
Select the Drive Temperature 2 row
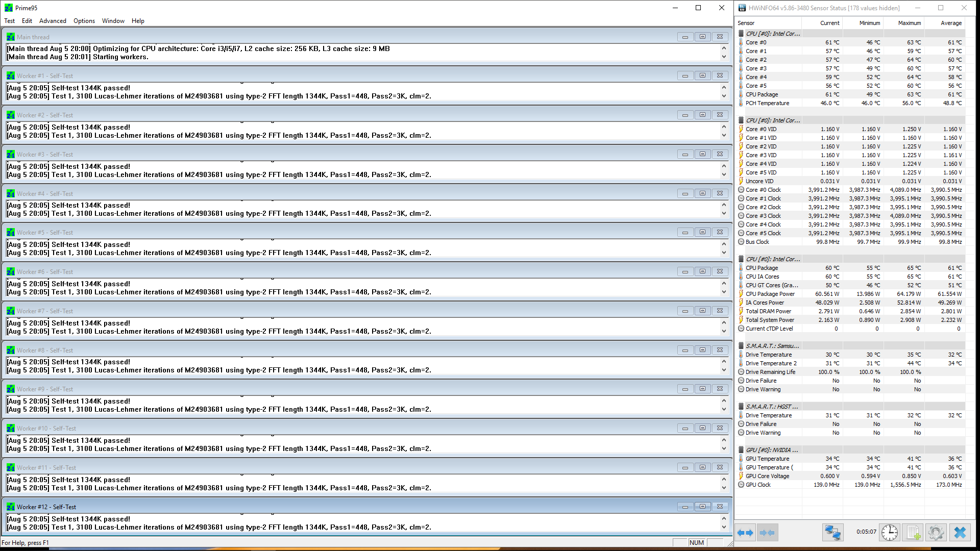[x=851, y=363]
